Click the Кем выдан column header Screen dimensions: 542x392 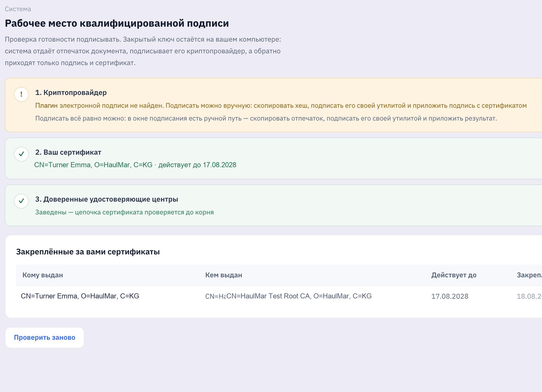[224, 275]
